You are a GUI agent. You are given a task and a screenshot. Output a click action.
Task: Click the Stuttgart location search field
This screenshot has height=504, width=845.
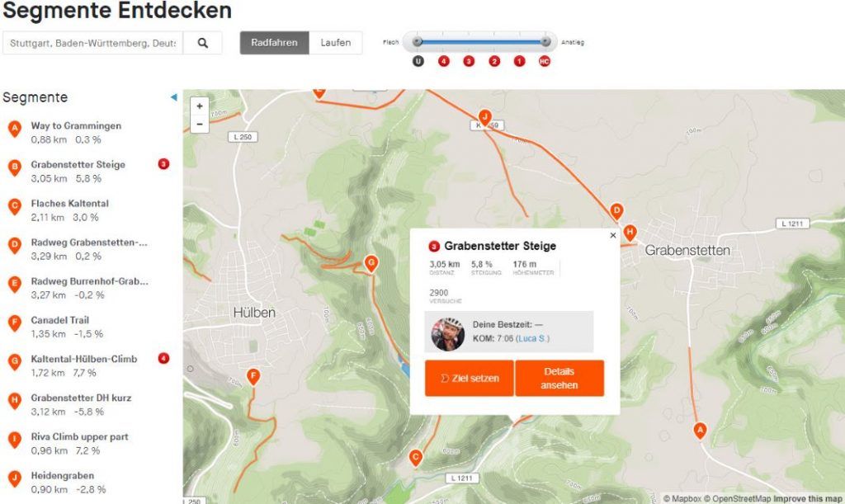92,43
